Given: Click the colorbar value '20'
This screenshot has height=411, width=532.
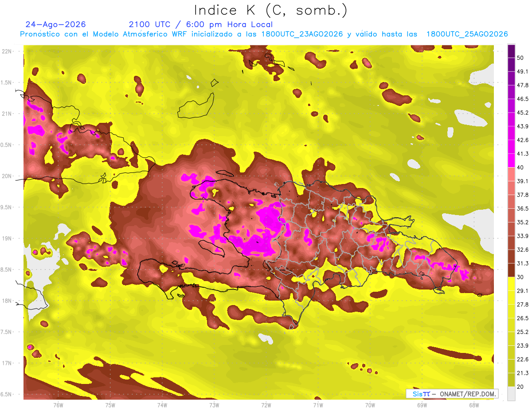Looking at the screenshot, I should pos(520,387).
